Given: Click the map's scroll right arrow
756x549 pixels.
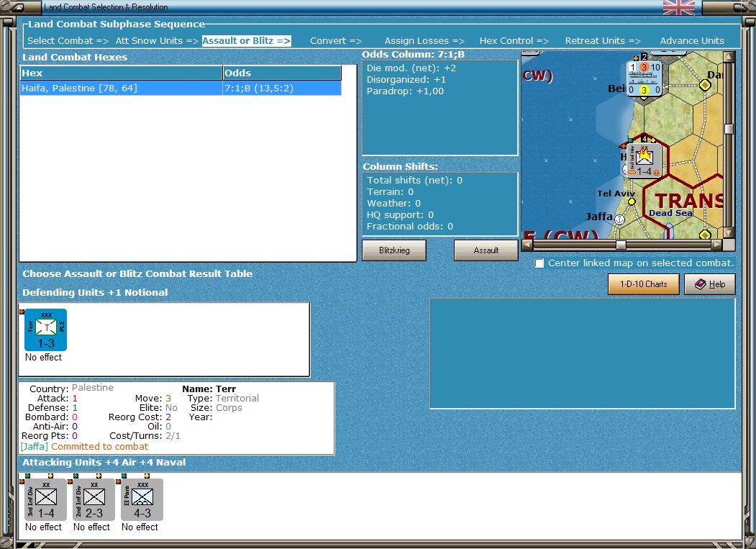Looking at the screenshot, I should [717, 245].
